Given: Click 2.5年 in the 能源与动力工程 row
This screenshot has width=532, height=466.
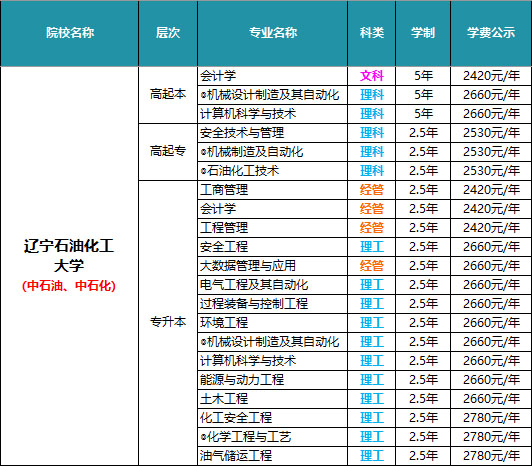Looking at the screenshot, I should [x=423, y=380].
